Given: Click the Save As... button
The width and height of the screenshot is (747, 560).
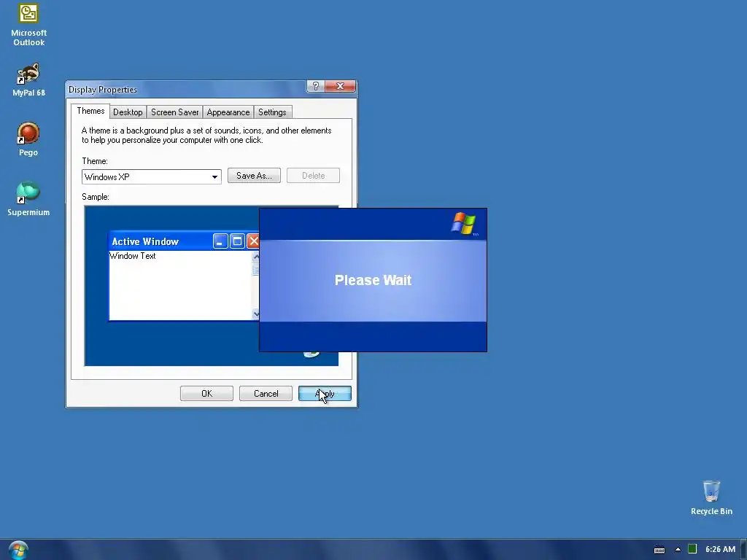Looking at the screenshot, I should 254,176.
